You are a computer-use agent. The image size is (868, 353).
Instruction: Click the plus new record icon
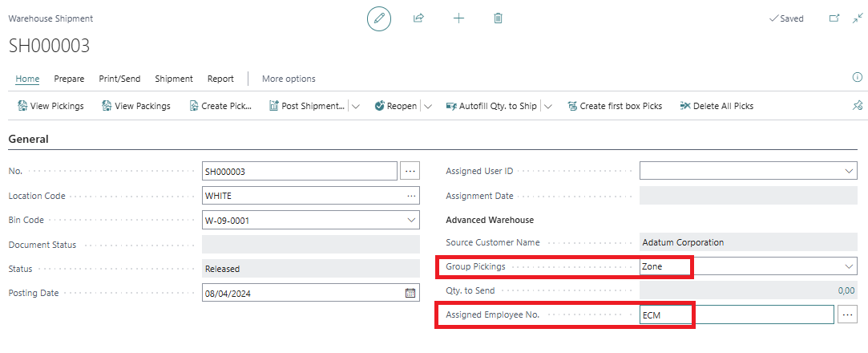[458, 18]
